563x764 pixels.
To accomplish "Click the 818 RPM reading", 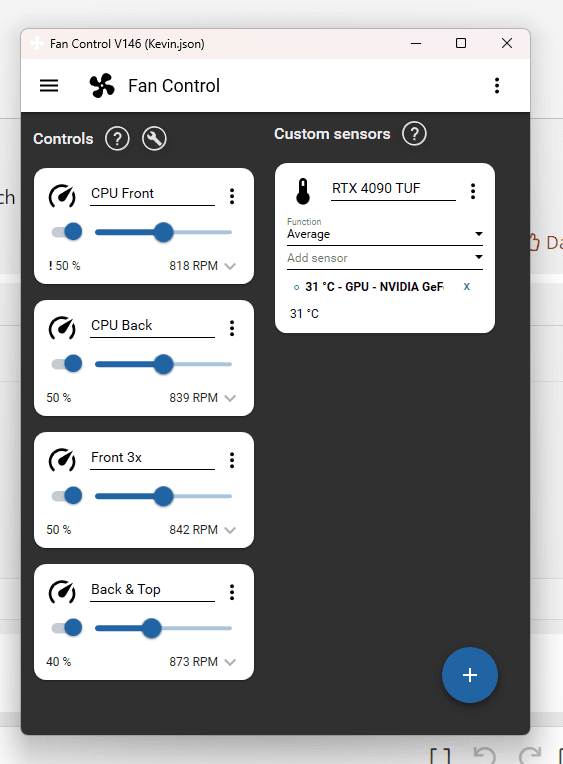I will tap(194, 266).
